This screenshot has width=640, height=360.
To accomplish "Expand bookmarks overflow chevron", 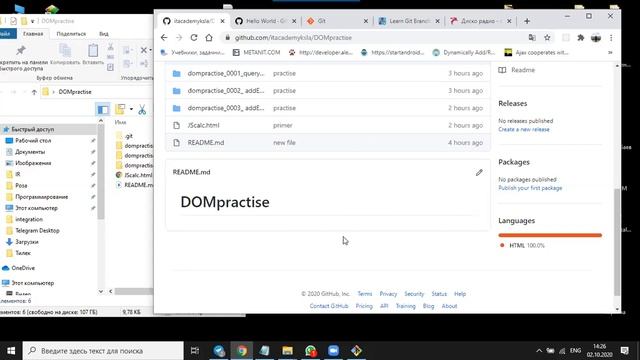I will tap(610, 53).
